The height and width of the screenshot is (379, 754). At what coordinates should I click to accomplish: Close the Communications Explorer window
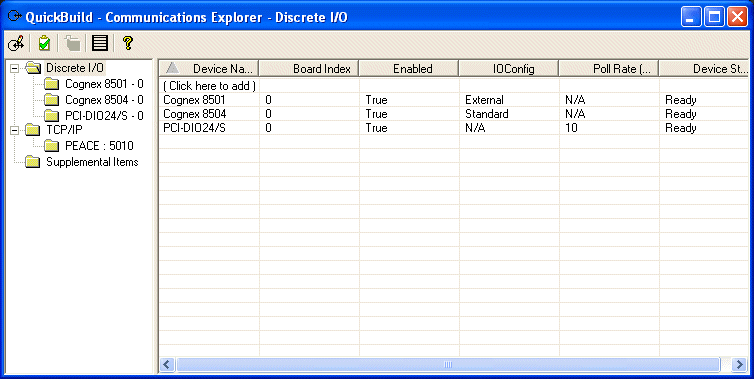point(737,17)
